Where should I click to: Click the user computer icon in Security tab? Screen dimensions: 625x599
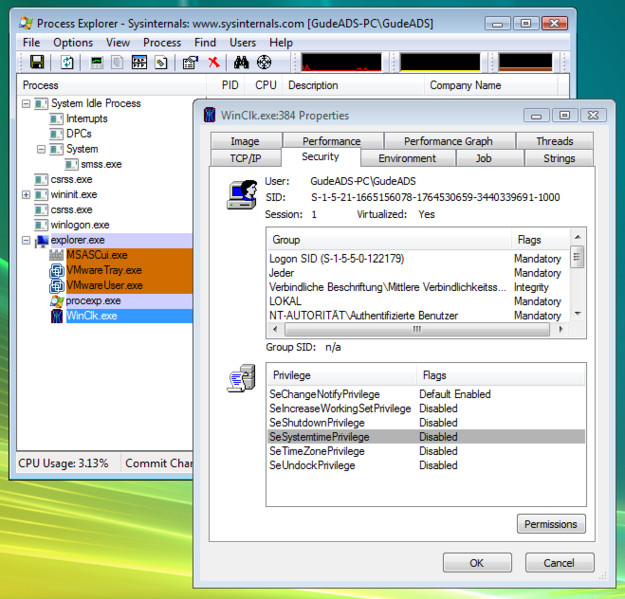pos(242,194)
